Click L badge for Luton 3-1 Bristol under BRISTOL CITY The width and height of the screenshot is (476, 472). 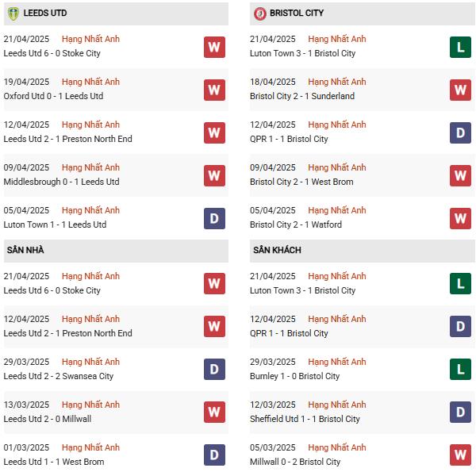(x=460, y=47)
